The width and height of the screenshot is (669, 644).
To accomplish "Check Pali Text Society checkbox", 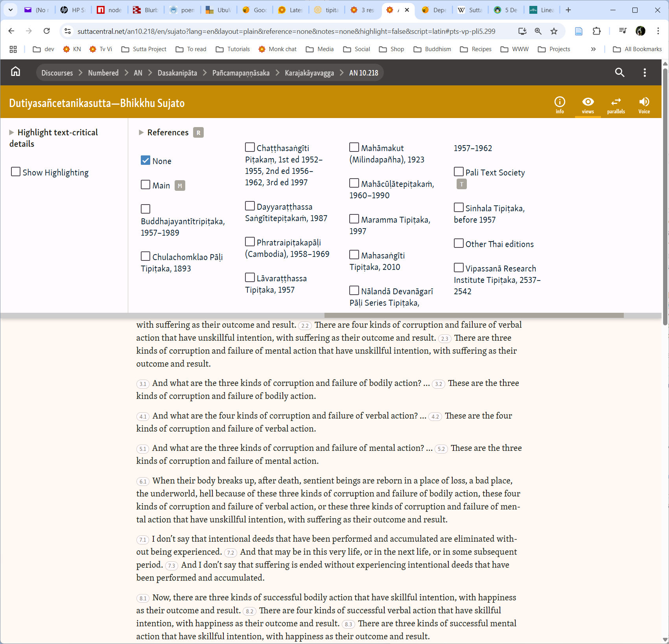I will coord(459,172).
